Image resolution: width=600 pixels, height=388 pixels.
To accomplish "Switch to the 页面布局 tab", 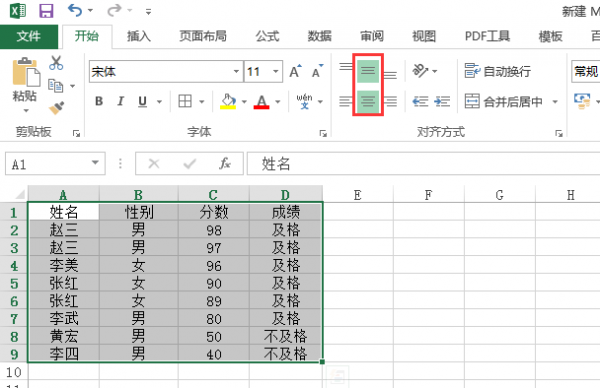I will [203, 36].
